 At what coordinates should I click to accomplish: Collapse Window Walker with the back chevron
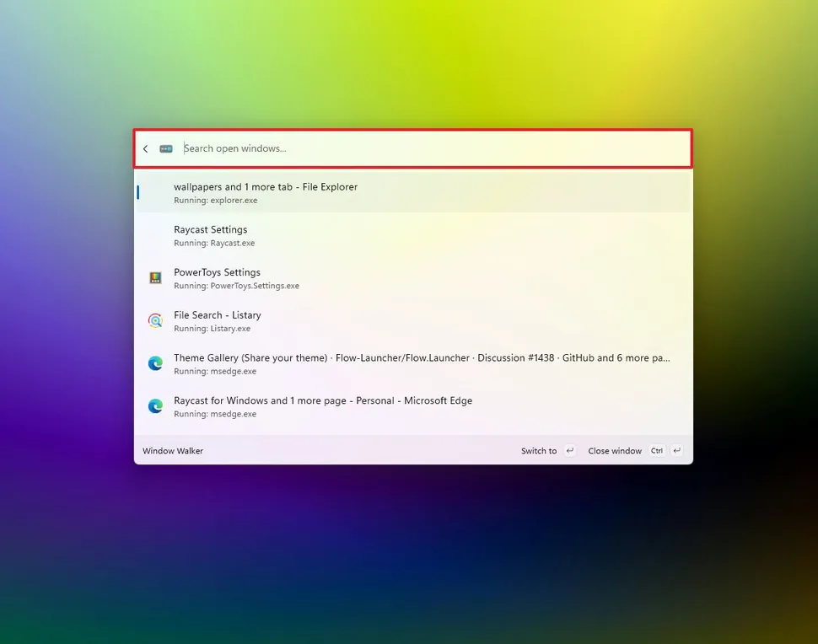coord(145,148)
